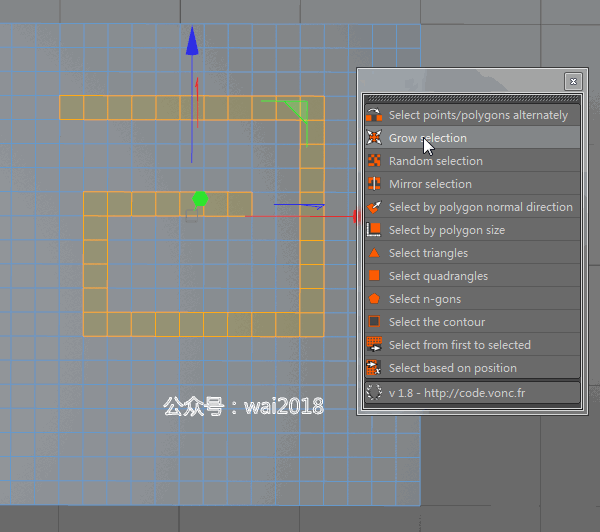600x532 pixels.
Task: Close the selection tools popup window
Action: 573,81
